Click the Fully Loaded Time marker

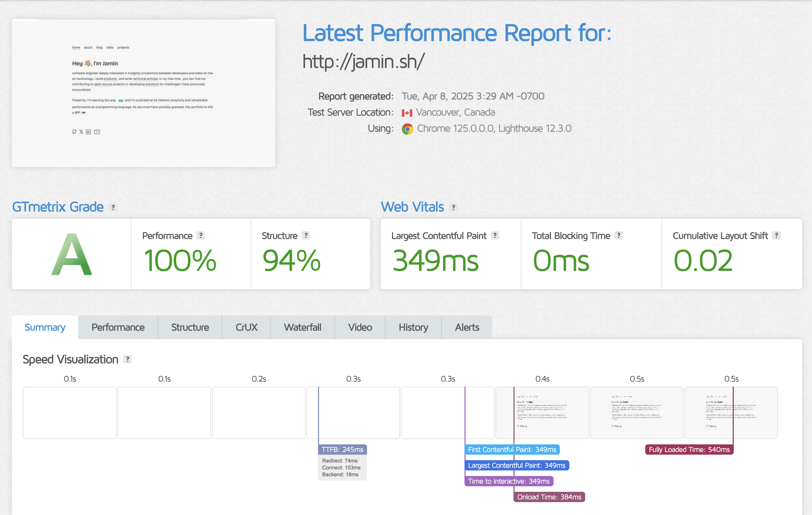tap(689, 450)
